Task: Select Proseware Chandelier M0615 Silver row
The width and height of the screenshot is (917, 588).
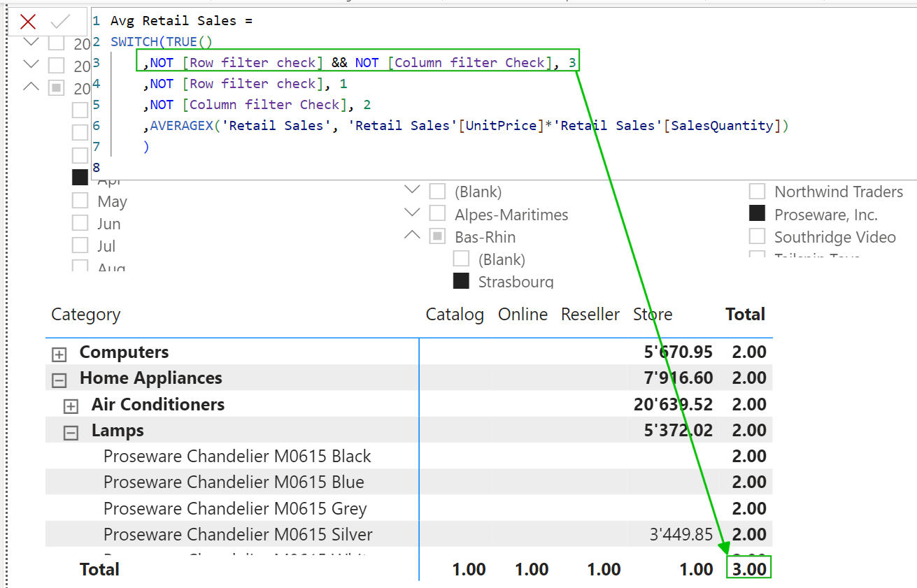Action: point(238,535)
